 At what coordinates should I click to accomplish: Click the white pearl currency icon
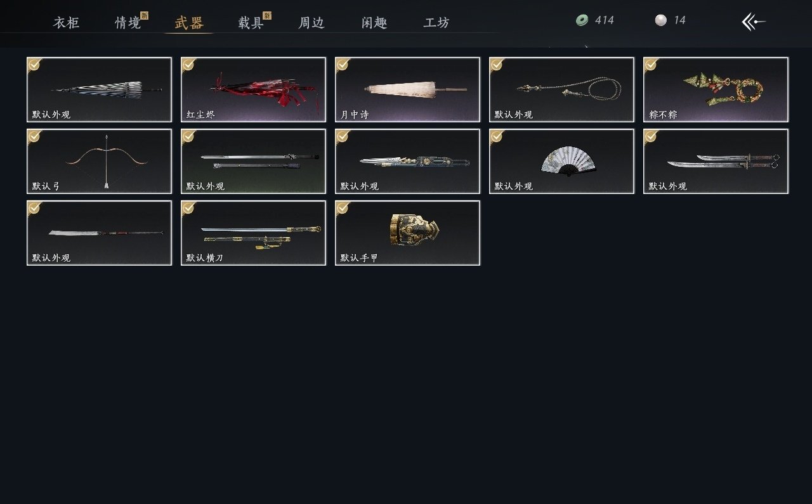coord(661,20)
